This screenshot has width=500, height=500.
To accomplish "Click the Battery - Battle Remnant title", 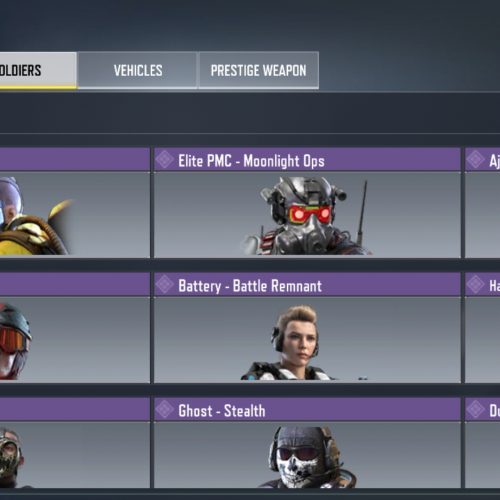I will (x=250, y=286).
